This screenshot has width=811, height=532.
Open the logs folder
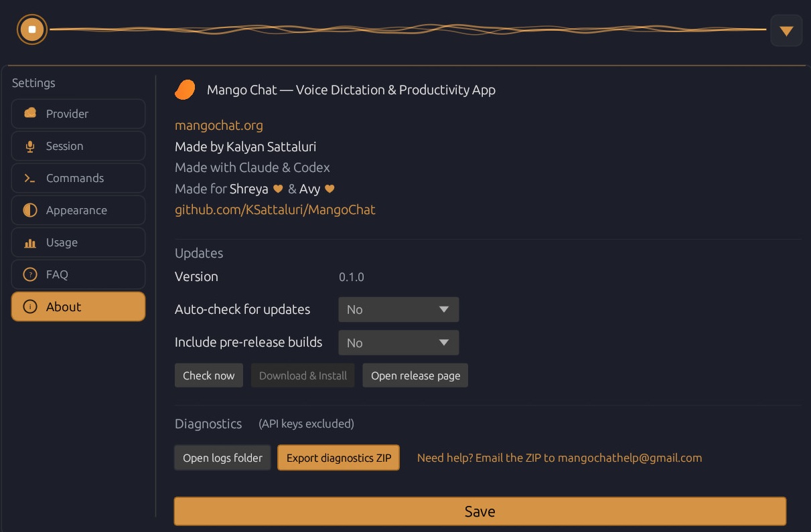[222, 458]
